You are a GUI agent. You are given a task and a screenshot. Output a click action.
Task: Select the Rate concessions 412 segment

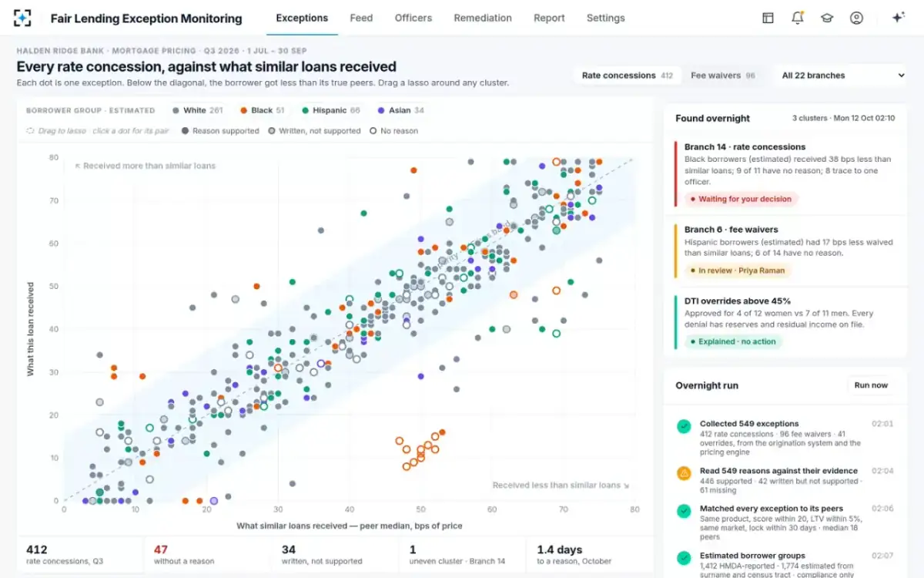click(627, 76)
